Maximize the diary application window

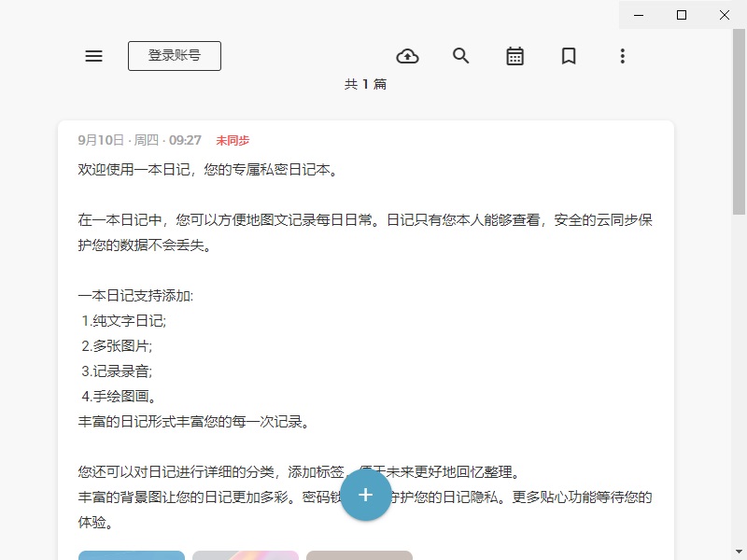[x=682, y=15]
